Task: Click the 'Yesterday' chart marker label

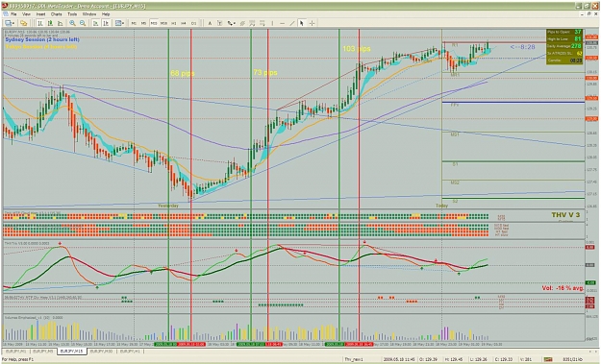Action: [168, 206]
